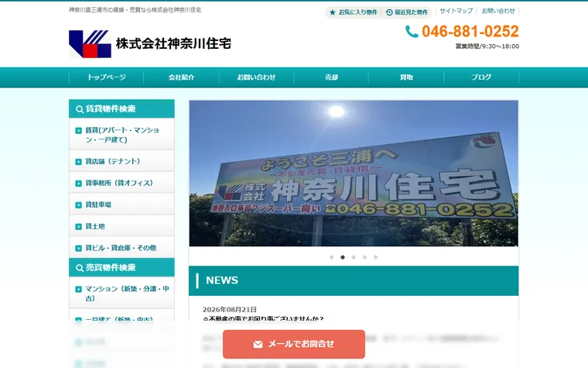588x368 pixels.
Task: Click arrow icon beside 貸駐車場
Action: click(x=78, y=205)
